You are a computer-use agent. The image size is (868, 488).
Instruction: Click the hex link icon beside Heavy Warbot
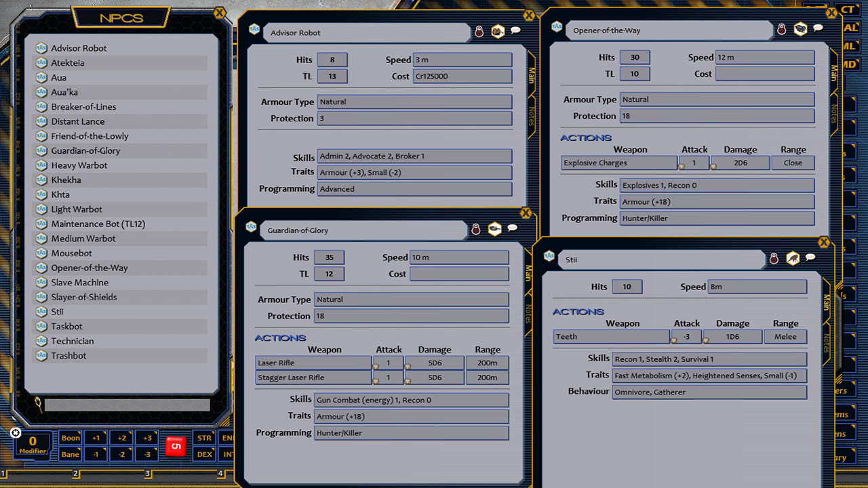42,165
